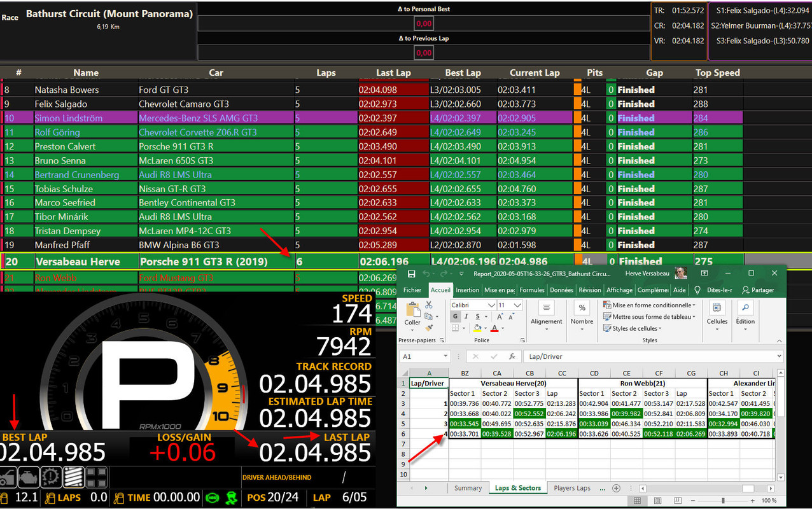The width and height of the screenshot is (812, 509).
Task: Expand the formula bar chevron
Action: [779, 356]
